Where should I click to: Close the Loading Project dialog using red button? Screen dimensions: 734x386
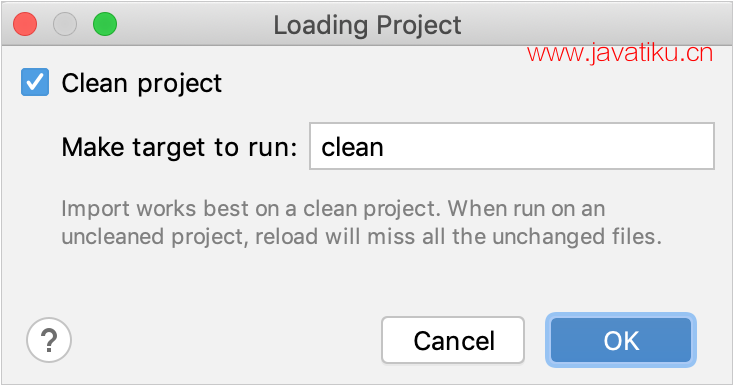coord(25,24)
